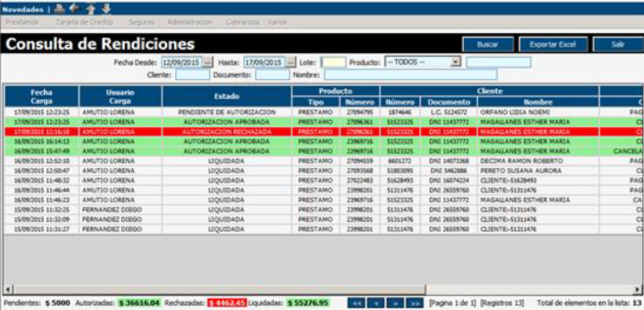Go to first page of results
Viewport: 644px width, 310px height.
pos(356,303)
